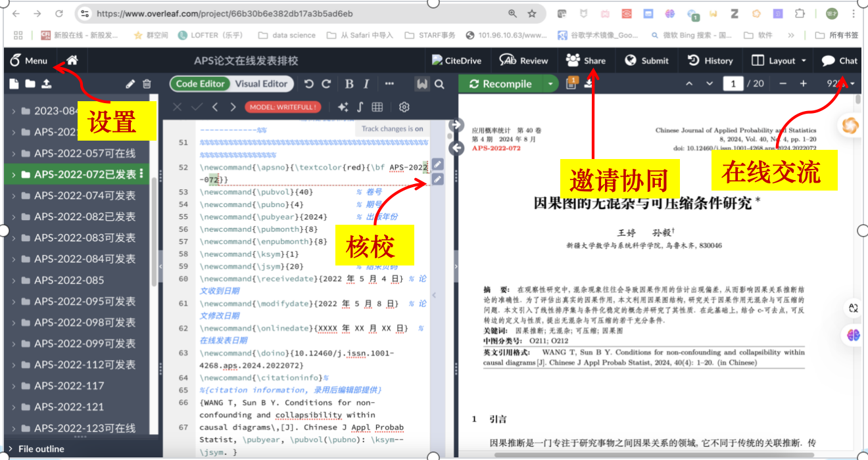Download the PDF from preview toolbar
Viewport: 868px width, 460px height.
tap(589, 83)
